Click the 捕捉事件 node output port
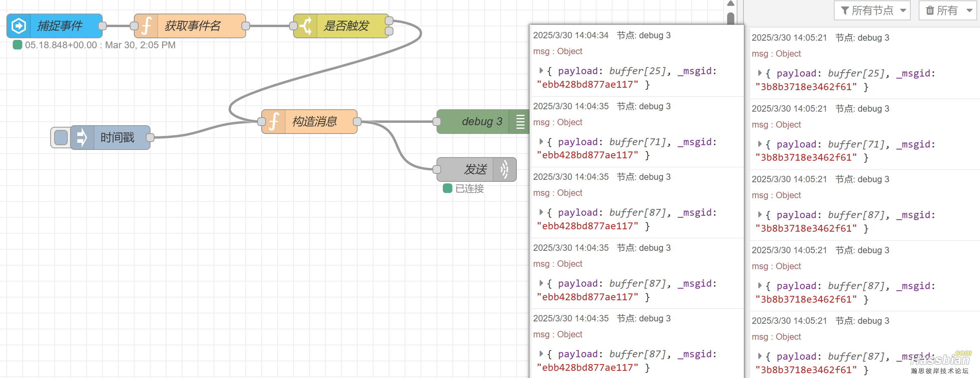This screenshot has width=980, height=378. coord(102,26)
